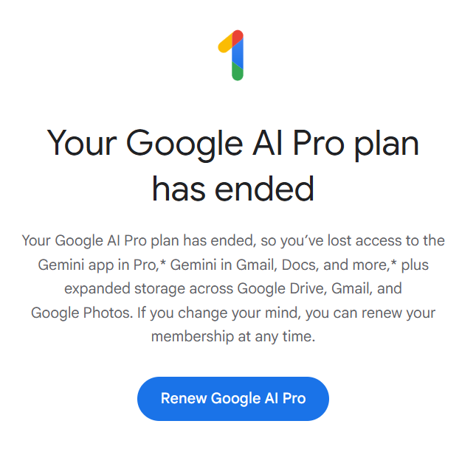Click the yellow segment of the logo
This screenshot has height=449, width=476.
click(224, 44)
